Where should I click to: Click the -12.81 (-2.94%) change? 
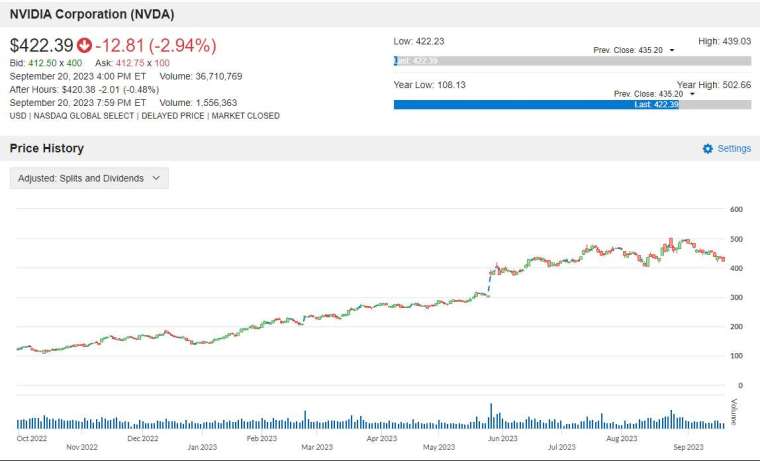[x=156, y=46]
